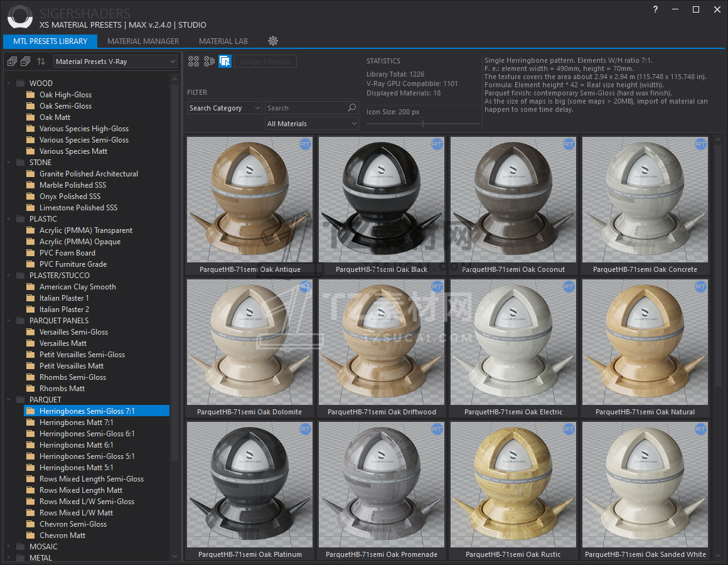Click the help question mark icon

[655, 9]
